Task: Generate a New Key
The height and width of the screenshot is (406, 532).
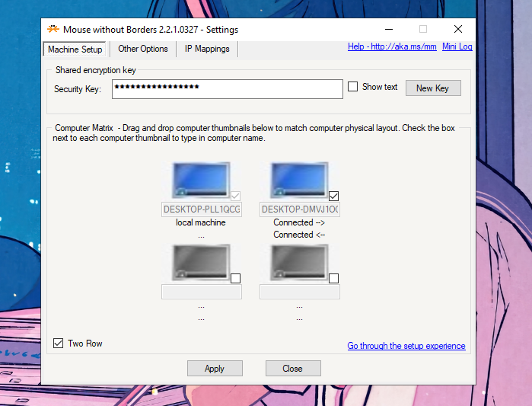Action: pos(433,88)
